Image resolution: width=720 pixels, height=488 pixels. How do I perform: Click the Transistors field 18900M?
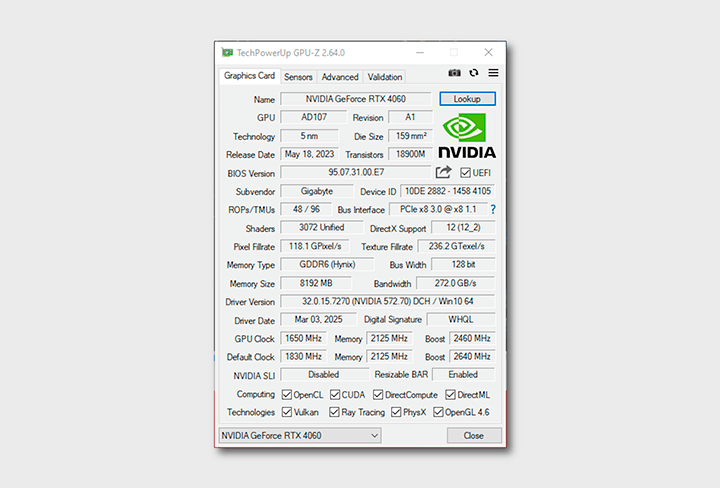411,154
